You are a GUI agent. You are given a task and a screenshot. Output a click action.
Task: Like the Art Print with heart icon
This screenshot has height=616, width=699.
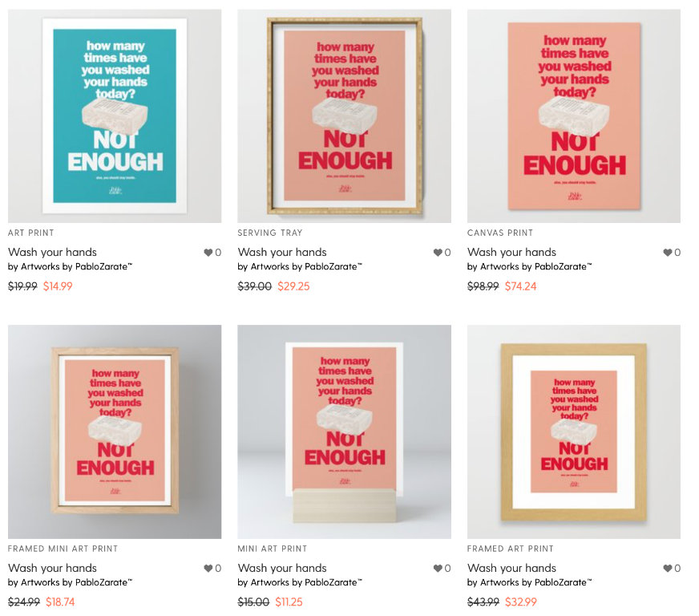pyautogui.click(x=208, y=253)
